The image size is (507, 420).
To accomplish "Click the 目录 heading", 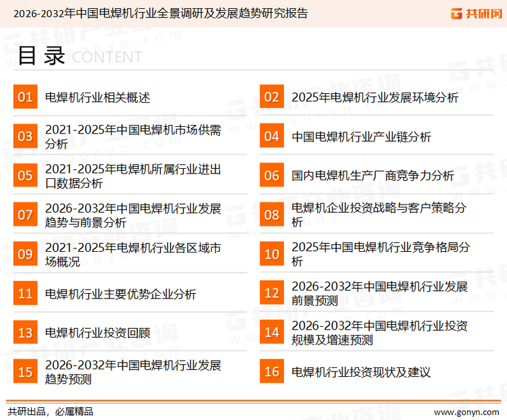I will (41, 55).
